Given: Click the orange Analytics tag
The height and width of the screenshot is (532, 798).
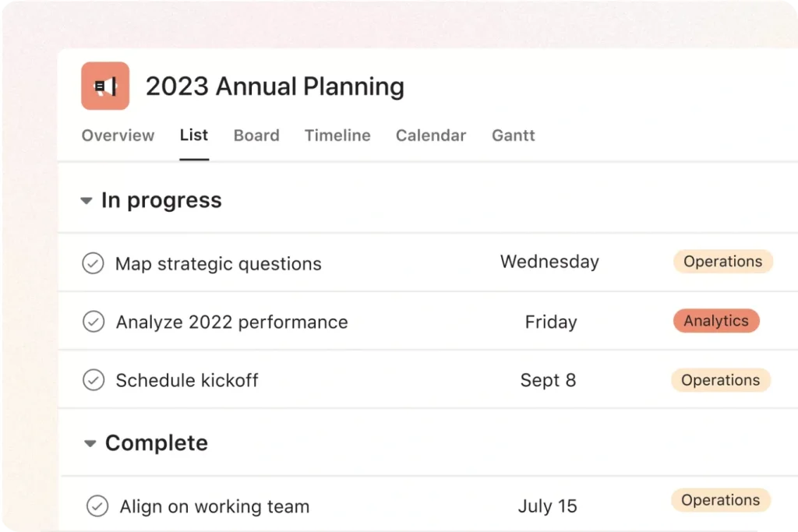Looking at the screenshot, I should 716,321.
